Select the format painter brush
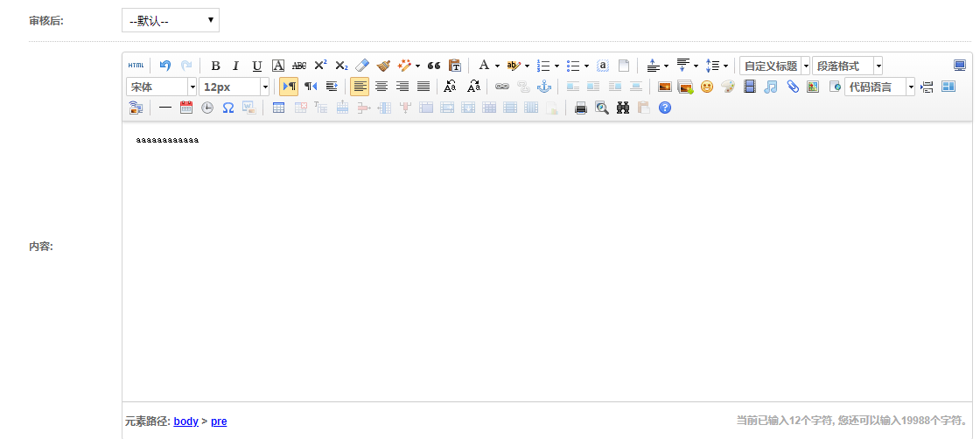Viewport: 980px width, 439px height. [x=383, y=66]
